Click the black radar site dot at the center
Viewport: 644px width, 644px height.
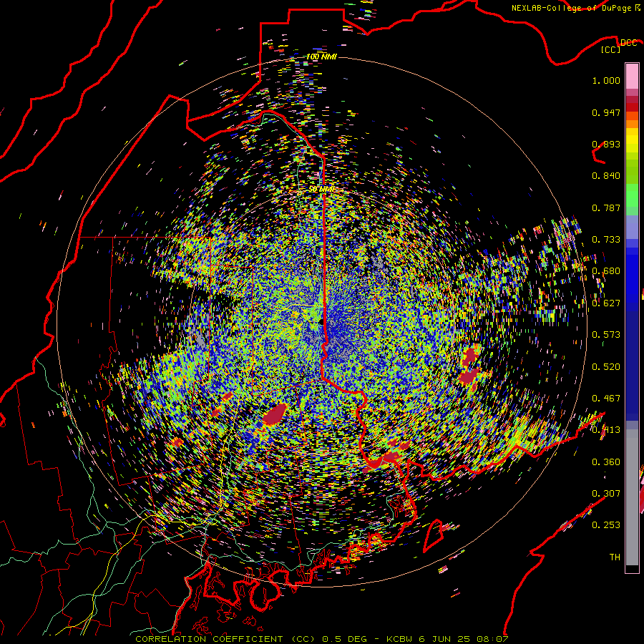click(321, 323)
